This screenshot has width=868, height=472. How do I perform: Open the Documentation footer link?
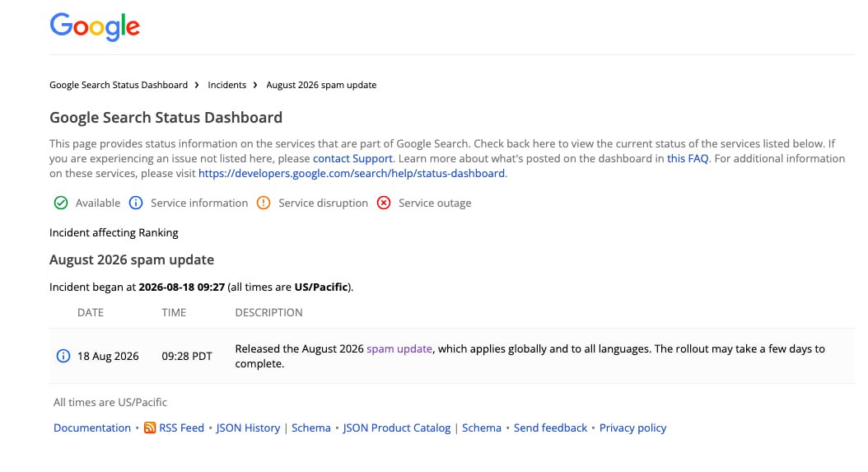(x=92, y=428)
